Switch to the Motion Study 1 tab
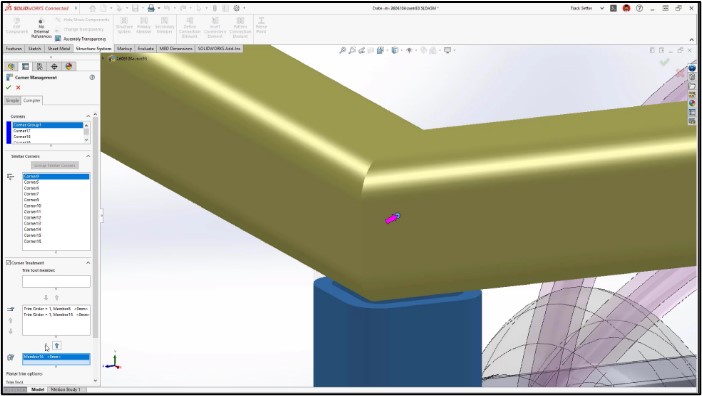The image size is (702, 396). 66,390
